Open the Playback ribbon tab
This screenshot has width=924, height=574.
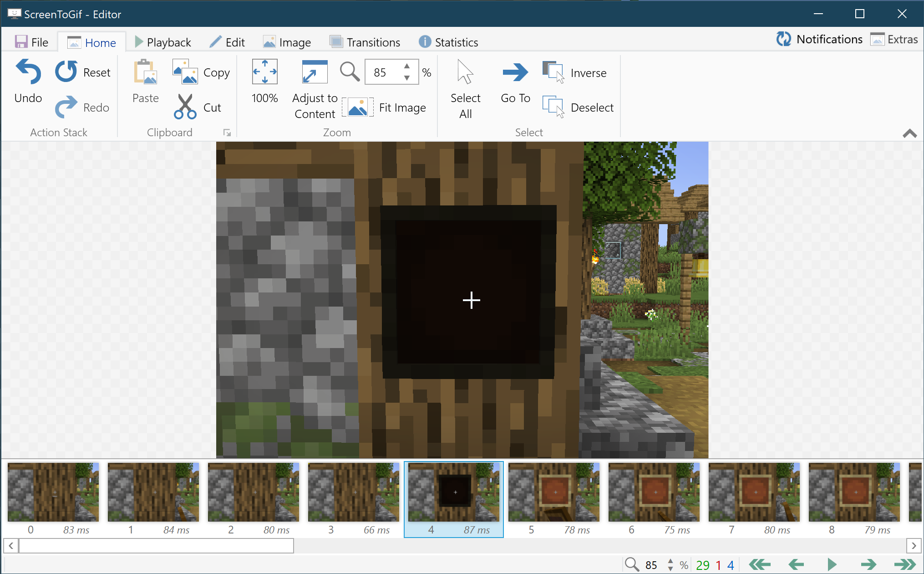[x=163, y=42]
